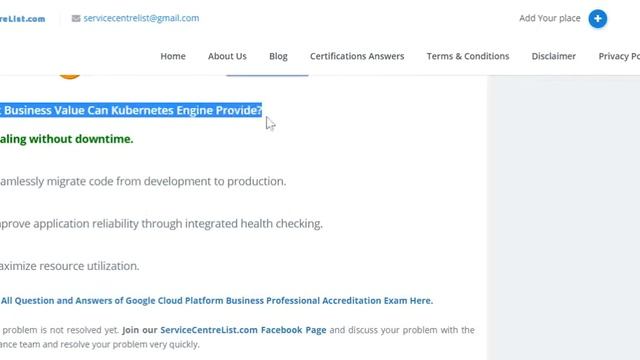Open the servicecentrelist@gmail.com email link
640x360 pixels.
click(x=141, y=18)
